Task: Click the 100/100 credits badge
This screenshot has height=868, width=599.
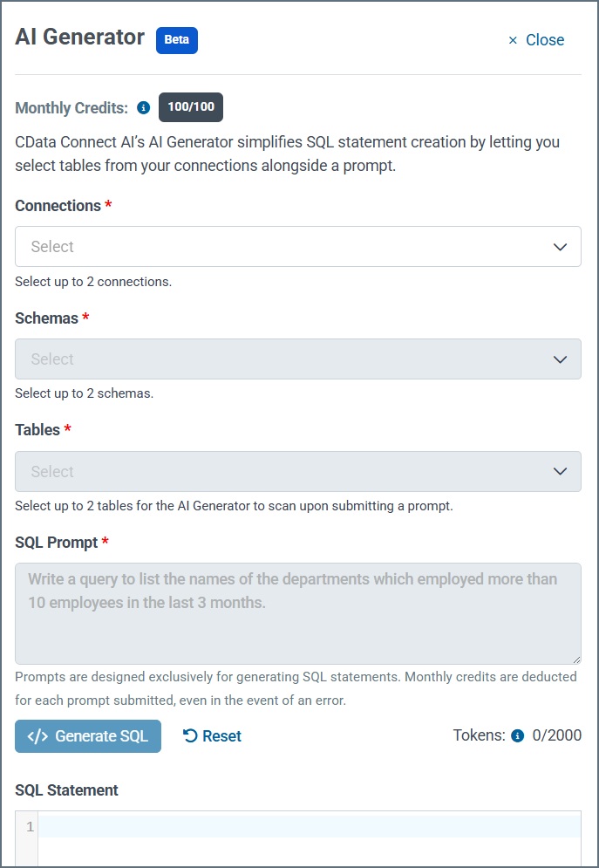Action: [x=190, y=107]
